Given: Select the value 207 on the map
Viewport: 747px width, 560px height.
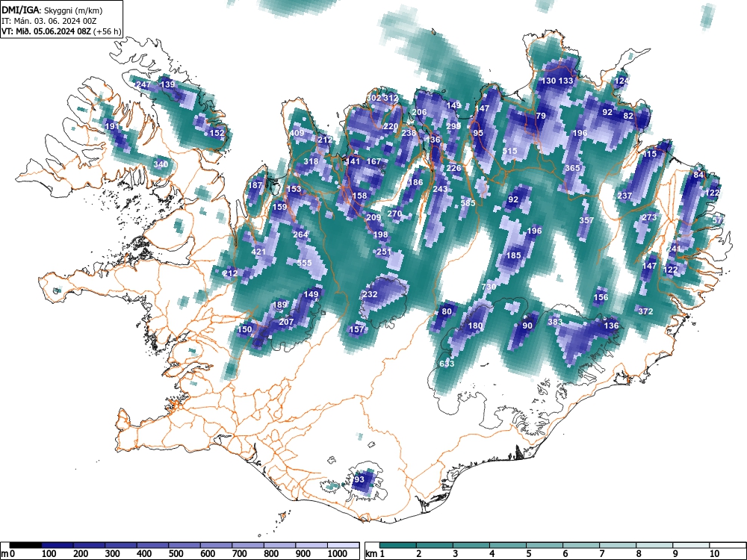Looking at the screenshot, I should 286,322.
